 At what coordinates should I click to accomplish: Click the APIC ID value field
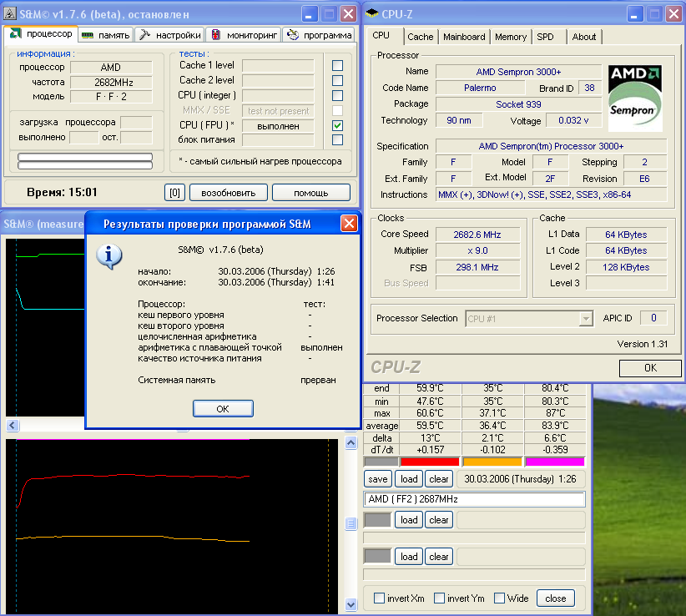click(653, 318)
